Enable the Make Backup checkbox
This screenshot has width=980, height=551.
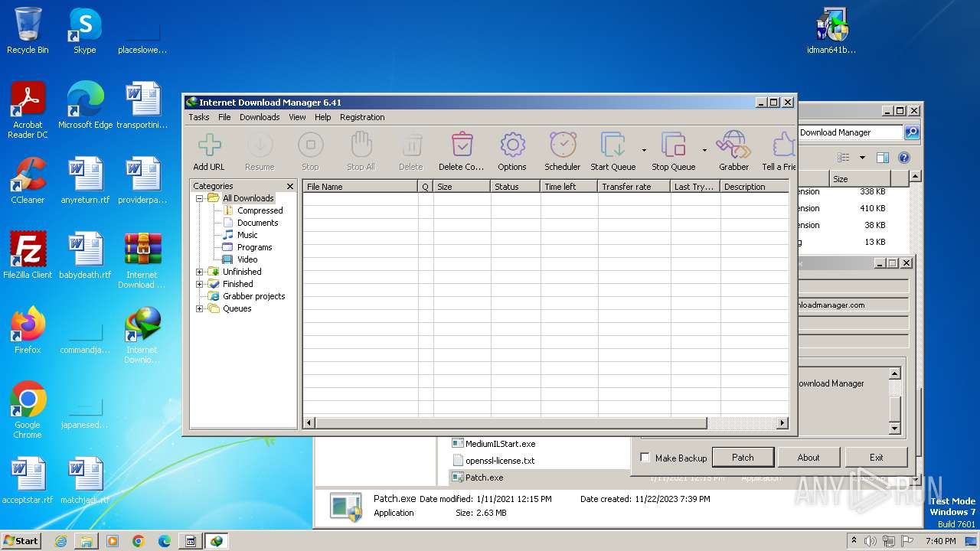tap(645, 458)
